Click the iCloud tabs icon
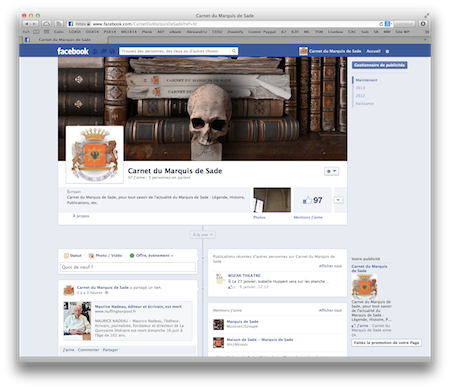The width and height of the screenshot is (450, 389). click(x=46, y=24)
